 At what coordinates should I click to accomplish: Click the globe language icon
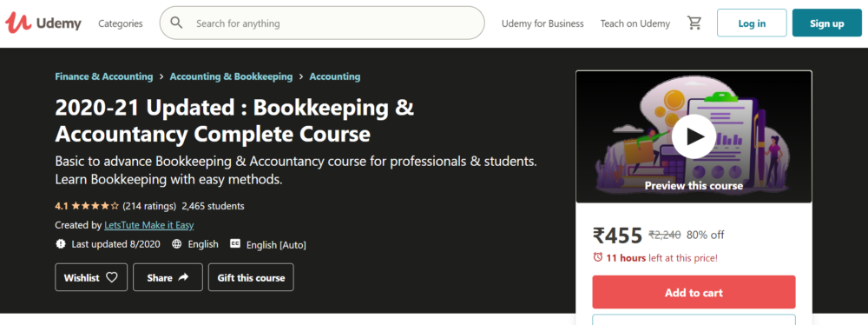[176, 244]
